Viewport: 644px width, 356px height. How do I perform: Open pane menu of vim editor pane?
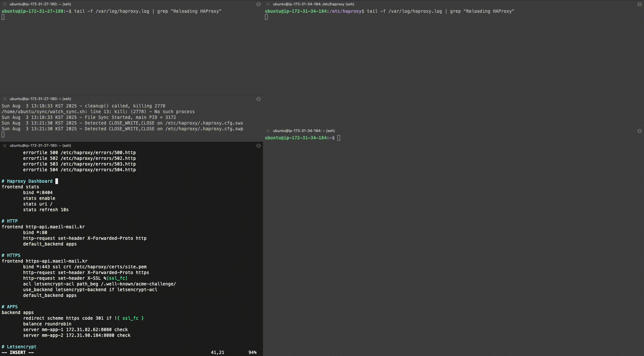[259, 146]
